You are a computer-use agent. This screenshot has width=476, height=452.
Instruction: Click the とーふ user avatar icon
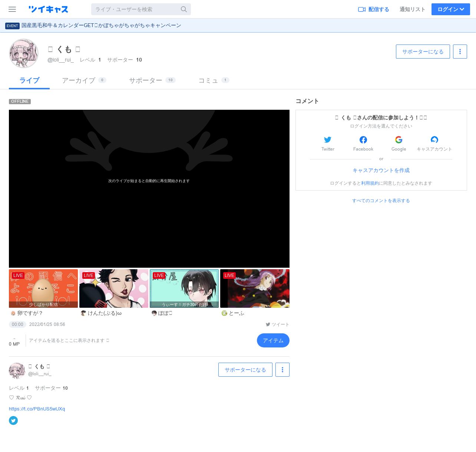point(224,313)
